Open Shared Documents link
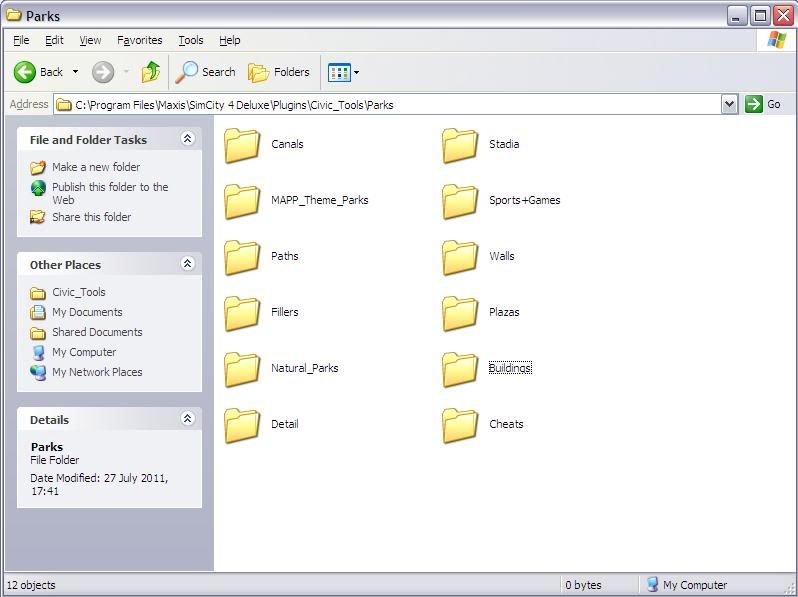 pyautogui.click(x=97, y=332)
